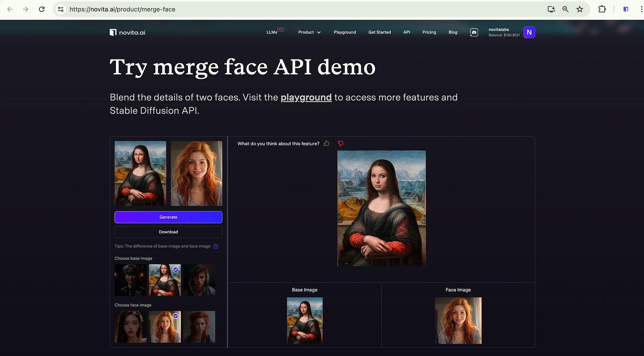Click the "Try merge face API demo" heading
The width and height of the screenshot is (644, 356).
tap(243, 67)
